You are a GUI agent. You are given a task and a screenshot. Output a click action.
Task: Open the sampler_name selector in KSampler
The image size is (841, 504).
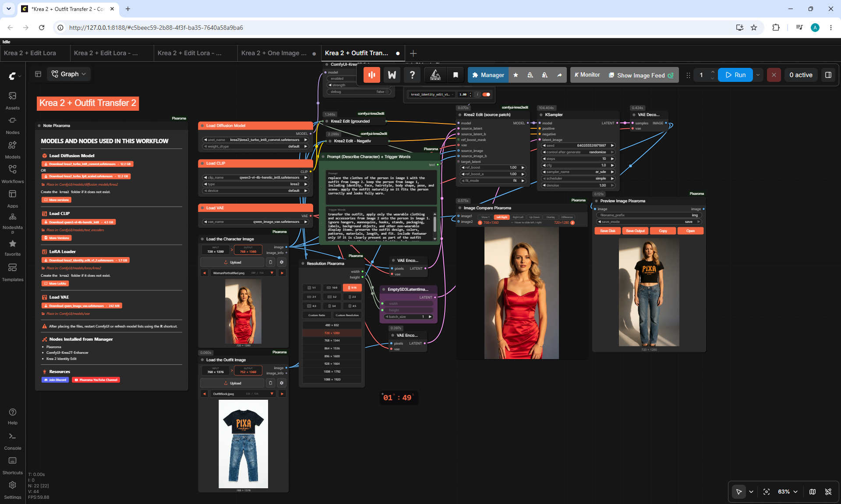[578, 172]
